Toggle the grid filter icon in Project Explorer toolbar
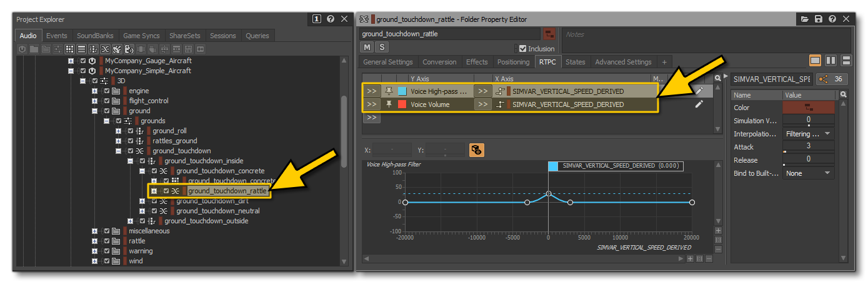Image resolution: width=868 pixels, height=284 pixels. pos(70,49)
